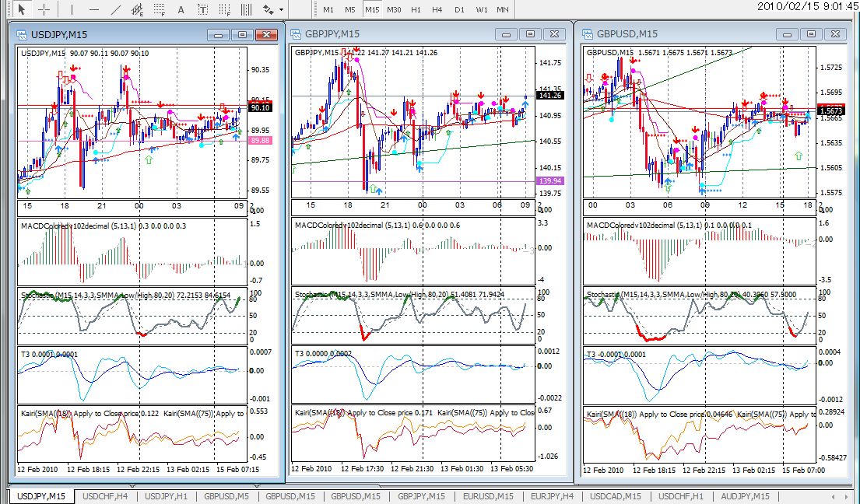Click Kairi indicator label in USDJPY window

tap(132, 414)
